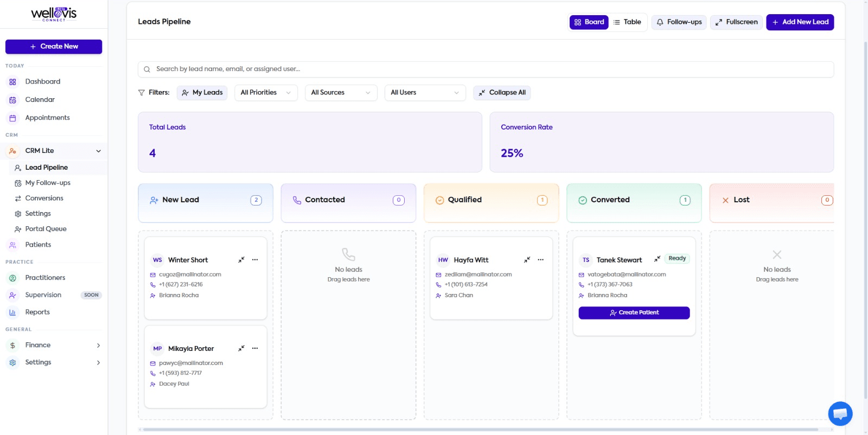Toggle the My Leads filter
868x435 pixels.
[x=202, y=93]
